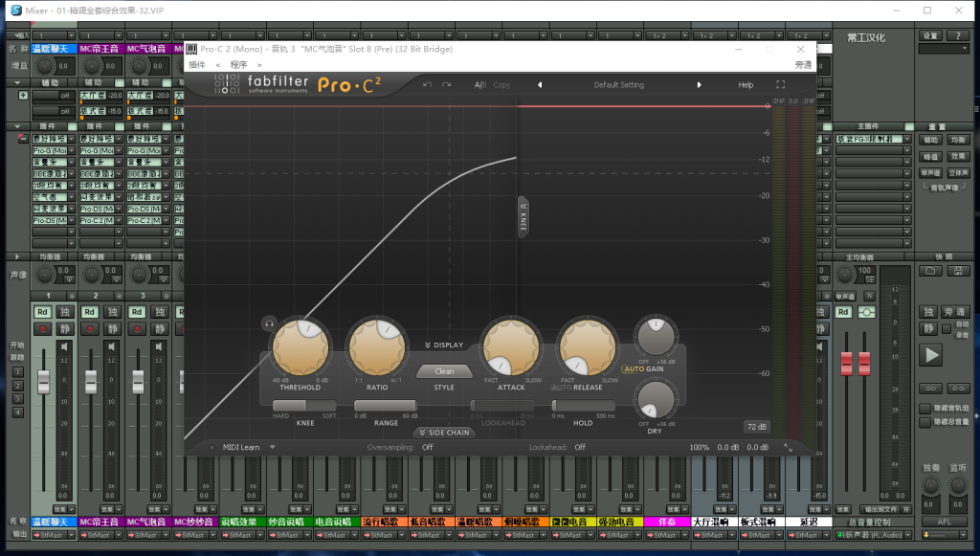Click the minus button beside plugin slots
Image resolution: width=980 pixels, height=556 pixels.
(23, 139)
